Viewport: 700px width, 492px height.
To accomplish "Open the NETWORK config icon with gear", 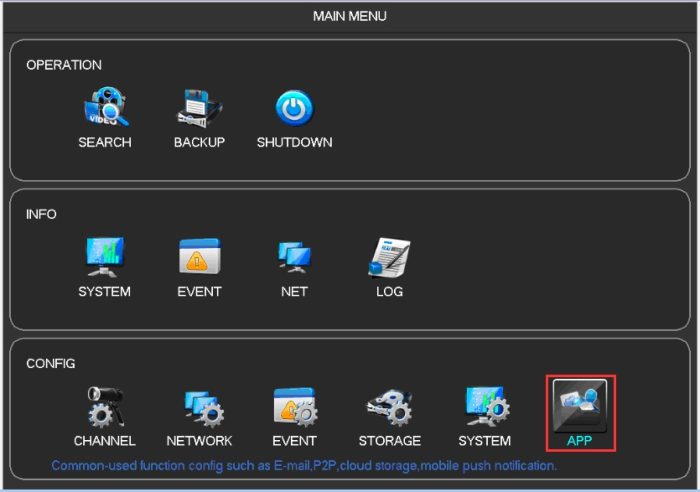I will 200,407.
